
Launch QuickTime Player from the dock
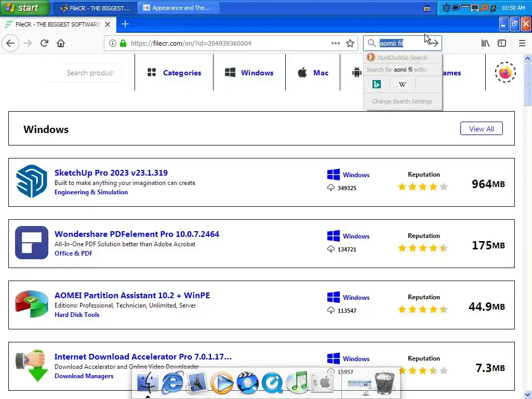[x=272, y=383]
